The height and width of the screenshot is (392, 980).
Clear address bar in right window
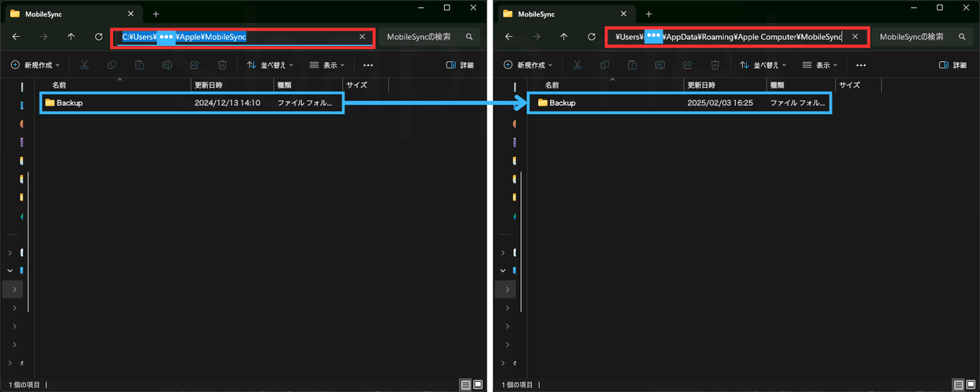854,37
